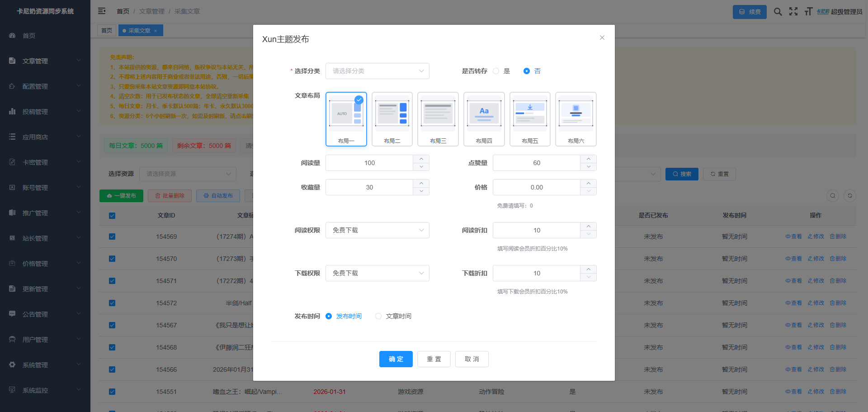Screen dimensions: 868x412
Task: Click the 取消 button in dialog
Action: [472, 359]
